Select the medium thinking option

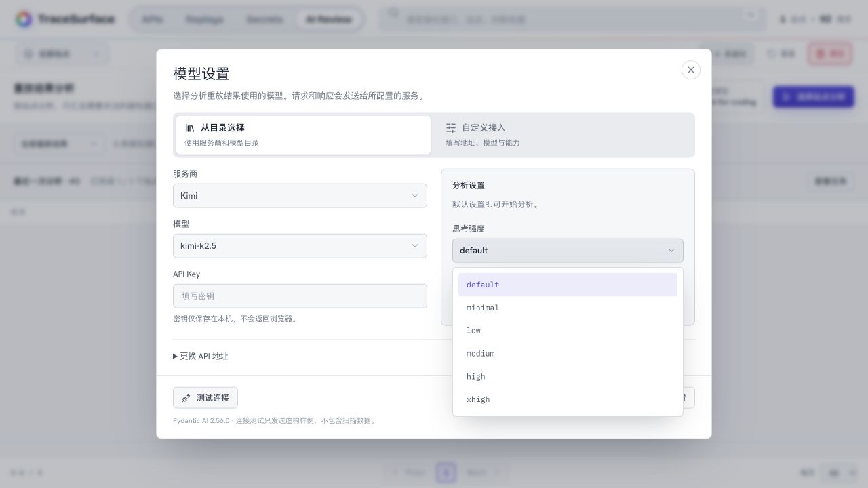568,354
